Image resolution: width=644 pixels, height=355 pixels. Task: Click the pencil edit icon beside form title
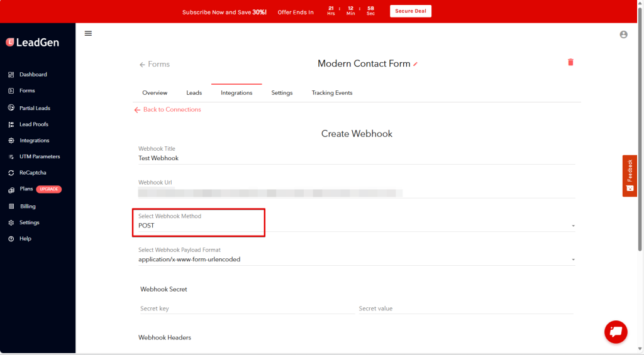click(415, 64)
